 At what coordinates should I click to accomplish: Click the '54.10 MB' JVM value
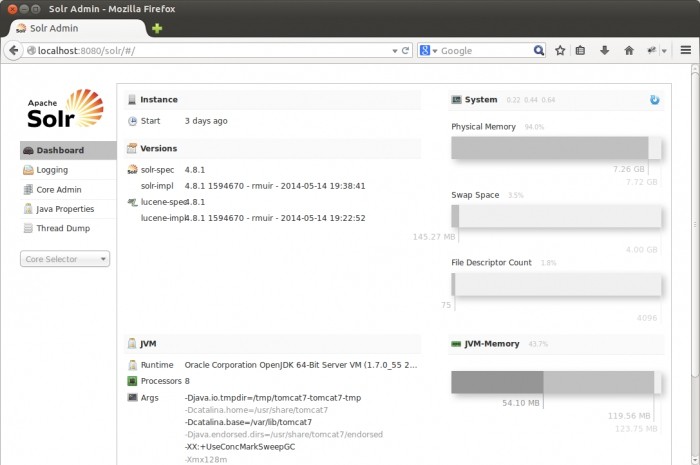click(521, 403)
